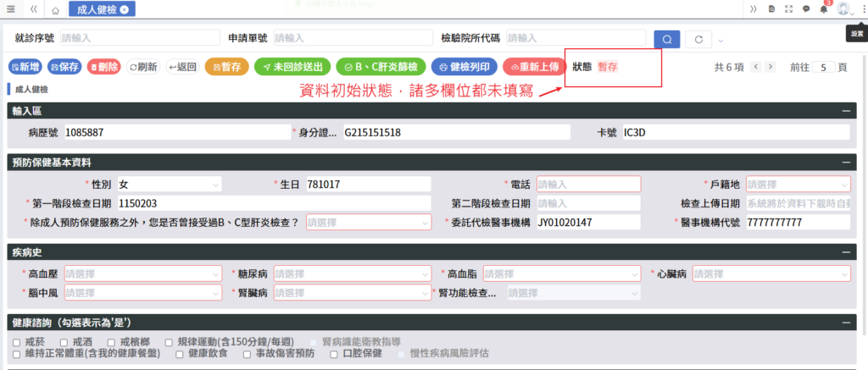This screenshot has width=868, height=370.
Task: Open the chat message icon
Action: [x=806, y=9]
